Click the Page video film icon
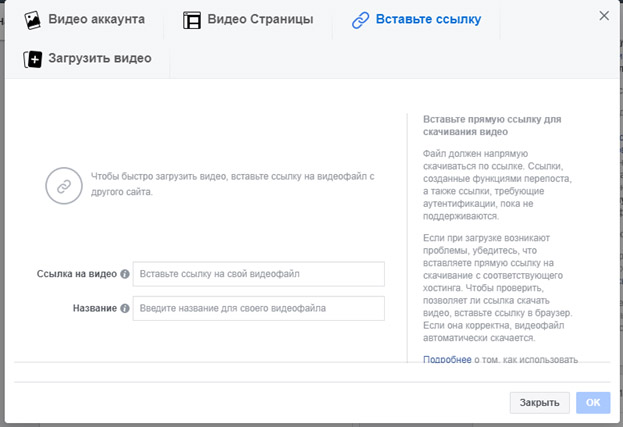 pos(192,20)
